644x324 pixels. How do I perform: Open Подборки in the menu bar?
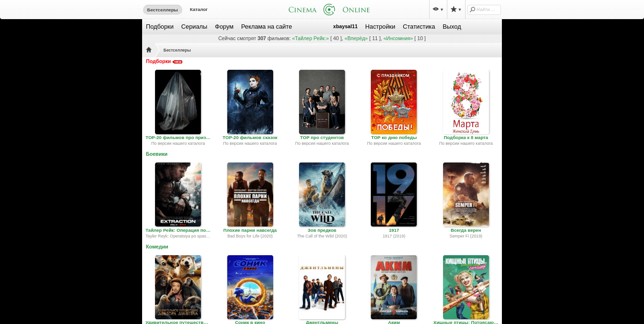(x=160, y=27)
